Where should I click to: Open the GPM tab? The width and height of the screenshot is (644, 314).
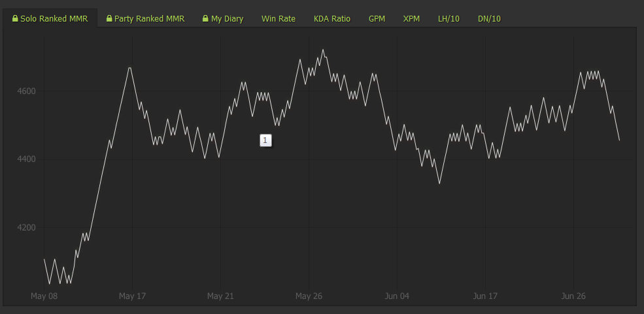(x=377, y=18)
